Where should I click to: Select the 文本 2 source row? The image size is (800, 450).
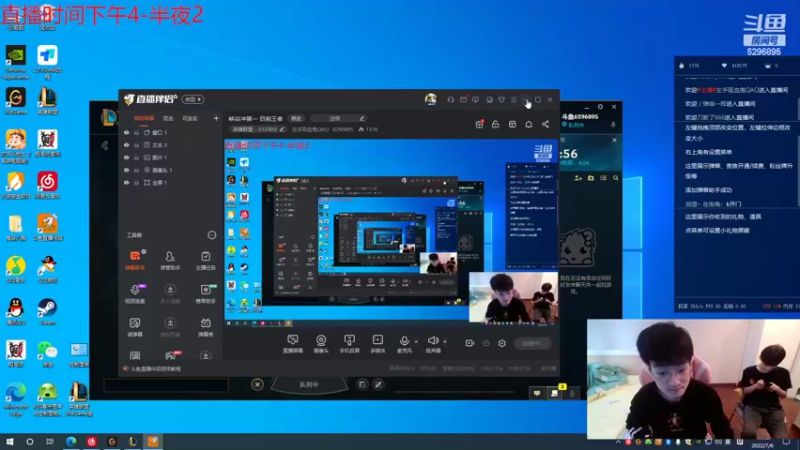171,145
